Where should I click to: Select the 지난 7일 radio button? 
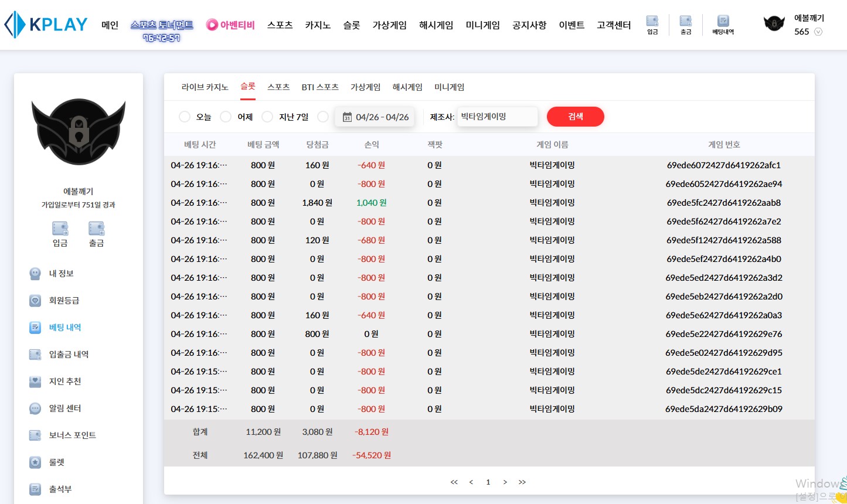click(267, 117)
